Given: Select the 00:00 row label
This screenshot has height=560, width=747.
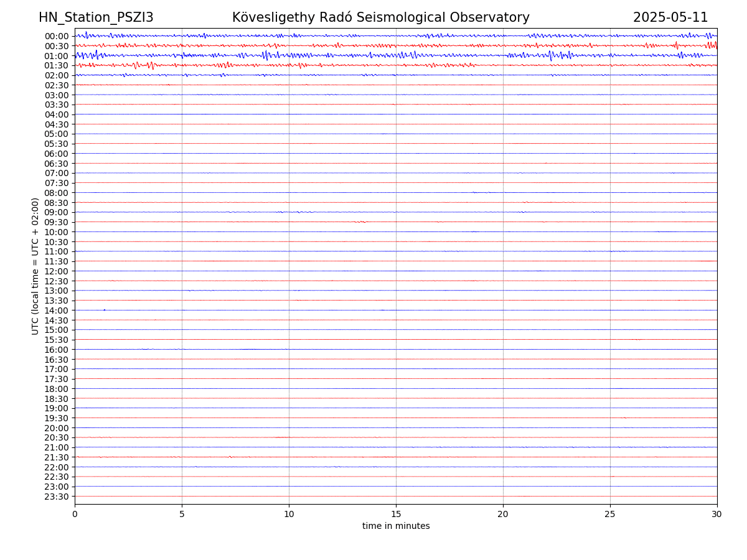Looking at the screenshot, I should (57, 36).
